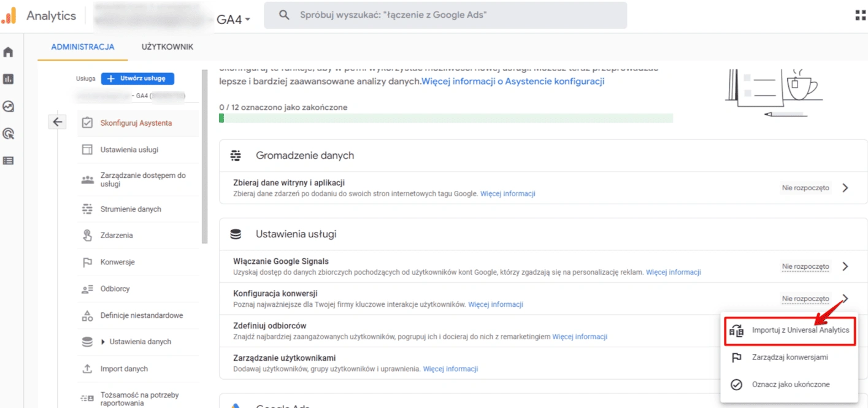
Task: Expand the Włączanie Google Signals row chevron
Action: point(845,266)
